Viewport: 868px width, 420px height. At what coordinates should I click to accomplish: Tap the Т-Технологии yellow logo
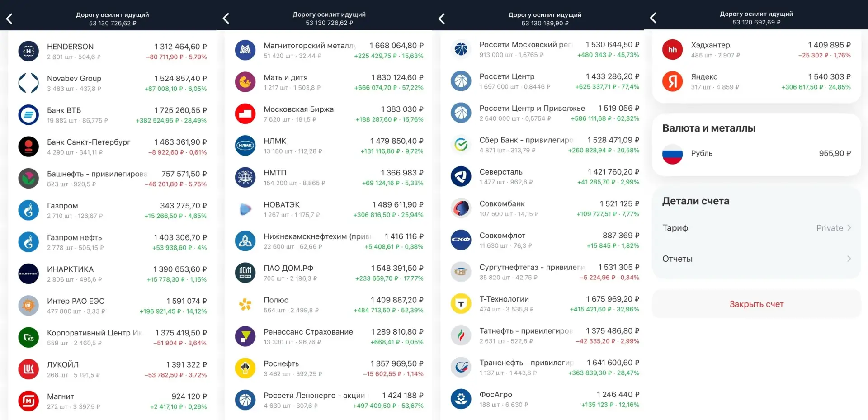461,303
